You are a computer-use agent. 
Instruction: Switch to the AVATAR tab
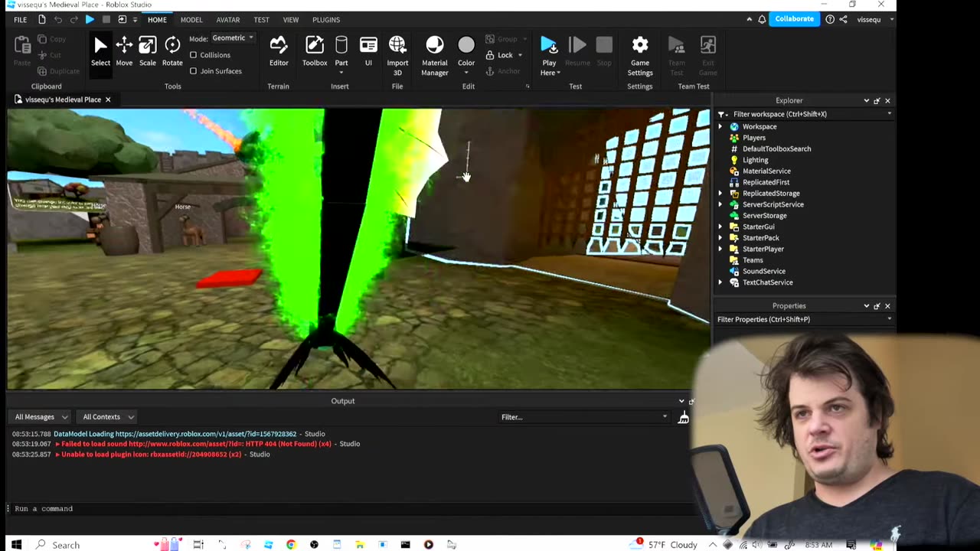(228, 19)
